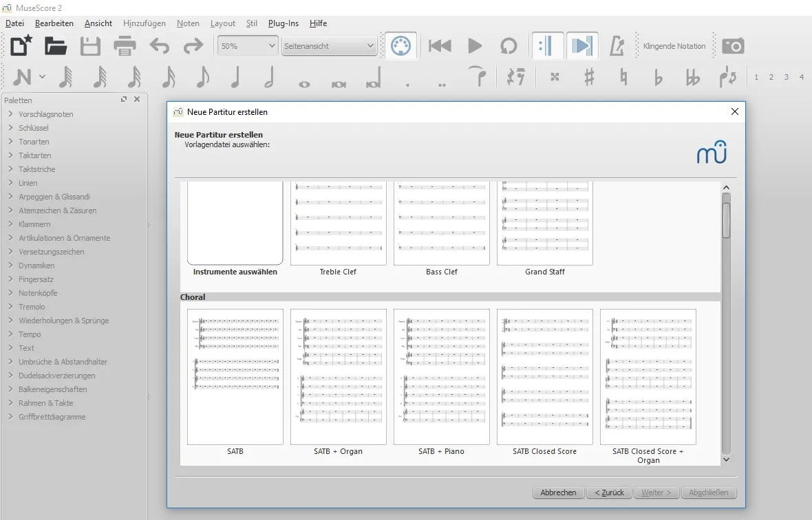Open note input mode dropdown arrow
The image size is (812, 520).
pos(42,77)
